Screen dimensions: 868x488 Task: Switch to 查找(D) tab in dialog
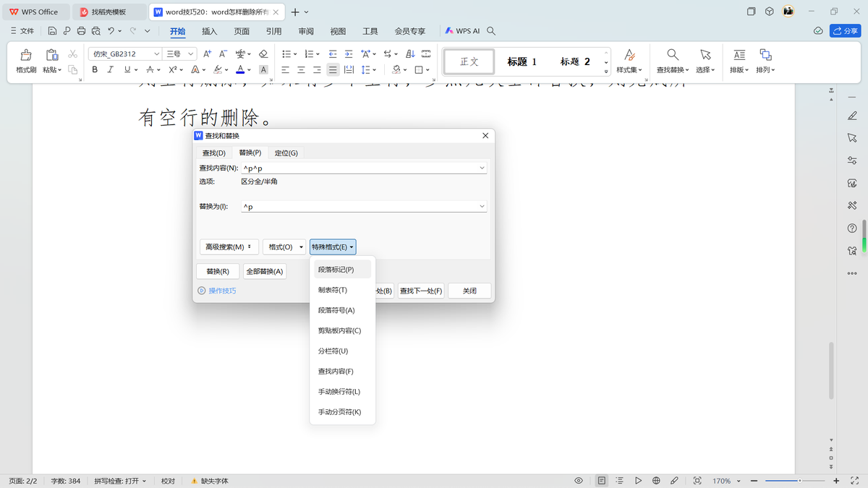coord(213,153)
